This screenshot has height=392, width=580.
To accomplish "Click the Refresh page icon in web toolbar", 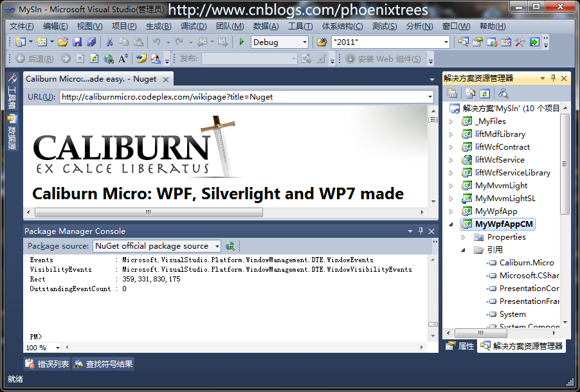I will [x=94, y=58].
